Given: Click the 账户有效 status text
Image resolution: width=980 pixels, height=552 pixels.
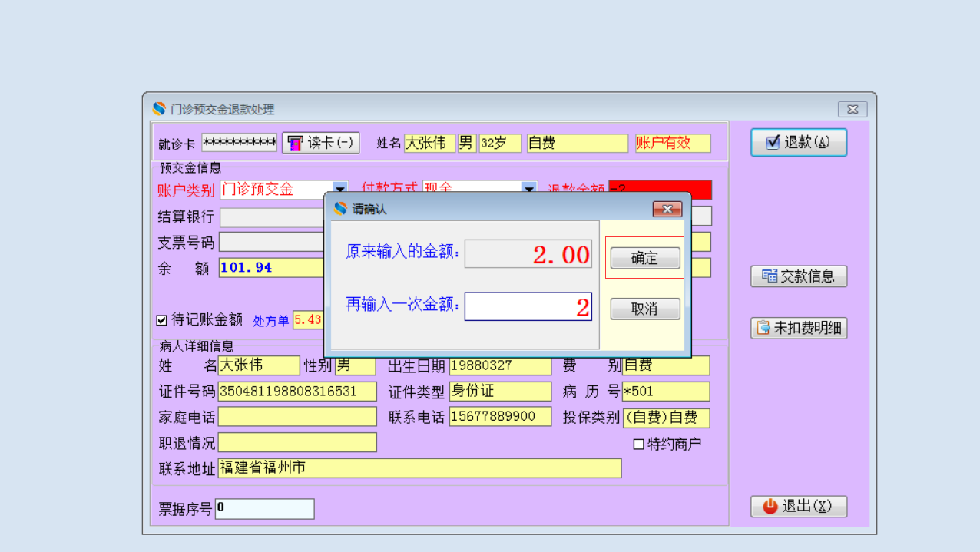Looking at the screenshot, I should [x=672, y=143].
